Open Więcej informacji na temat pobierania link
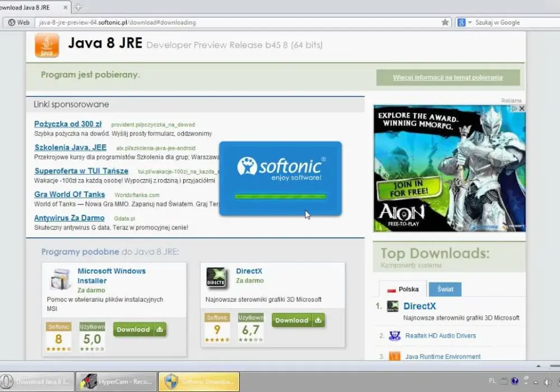This screenshot has height=392, width=560. pyautogui.click(x=448, y=77)
